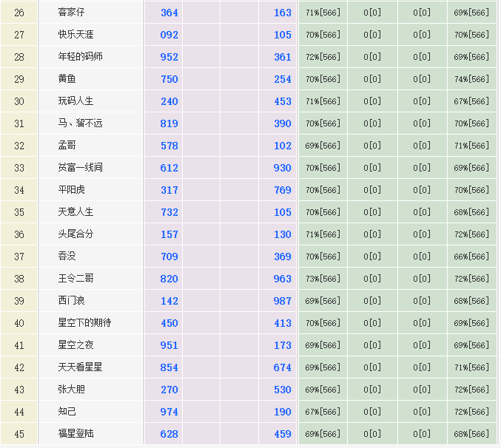Click the blue number 951 beside 星空之夜
This screenshot has width=501, height=448.
(x=169, y=345)
